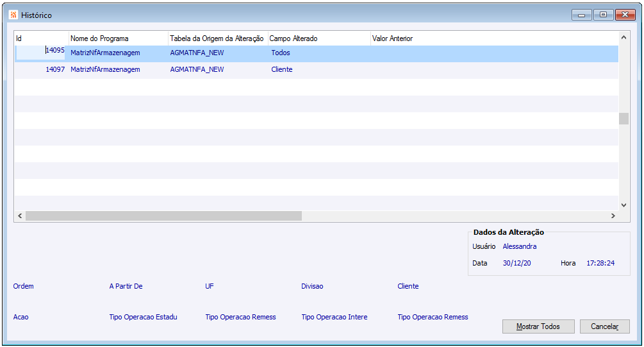Viewport: 644px width, 347px height.
Task: Click Tabela da Origem da Alteração header
Action: click(218, 38)
